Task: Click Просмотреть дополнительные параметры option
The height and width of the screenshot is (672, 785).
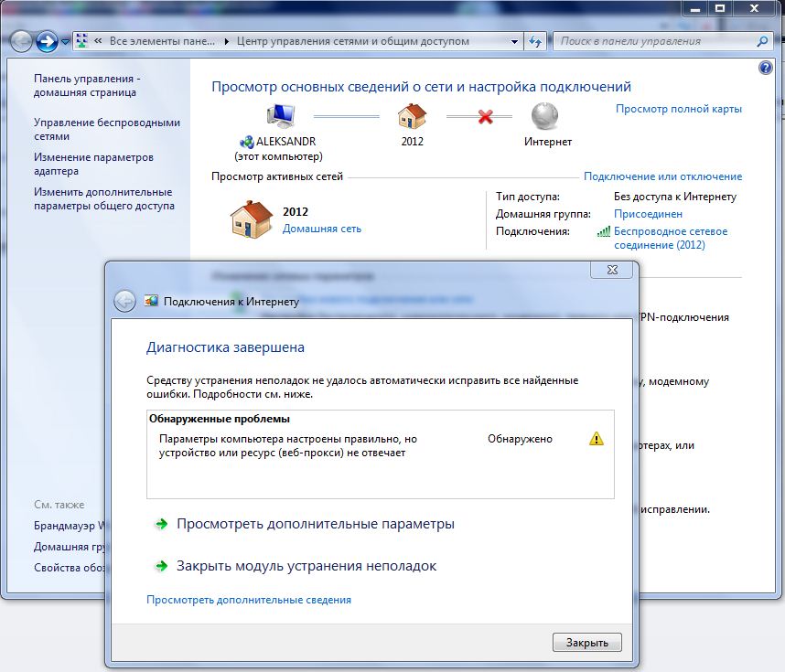Action: 315,524
